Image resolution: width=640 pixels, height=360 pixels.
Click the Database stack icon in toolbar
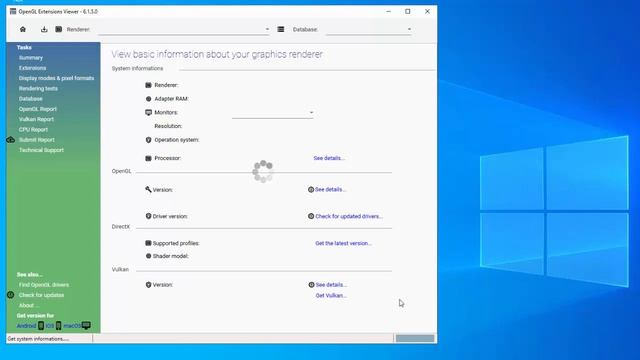click(281, 29)
